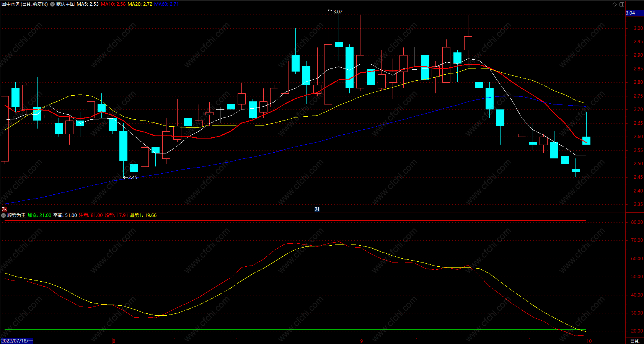This screenshot has width=644, height=344.
Task: Click the 50.00 indicator axis label
Action: pos(637,277)
